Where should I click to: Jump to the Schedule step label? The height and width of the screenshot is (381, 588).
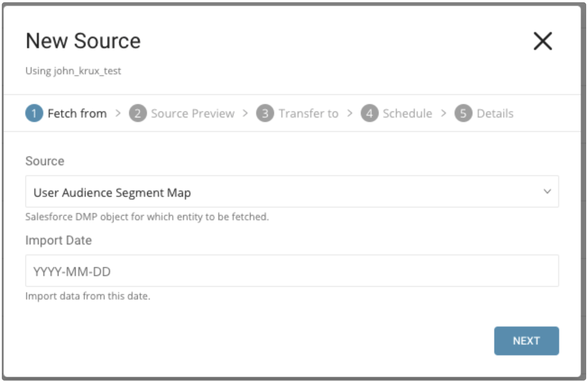click(407, 113)
